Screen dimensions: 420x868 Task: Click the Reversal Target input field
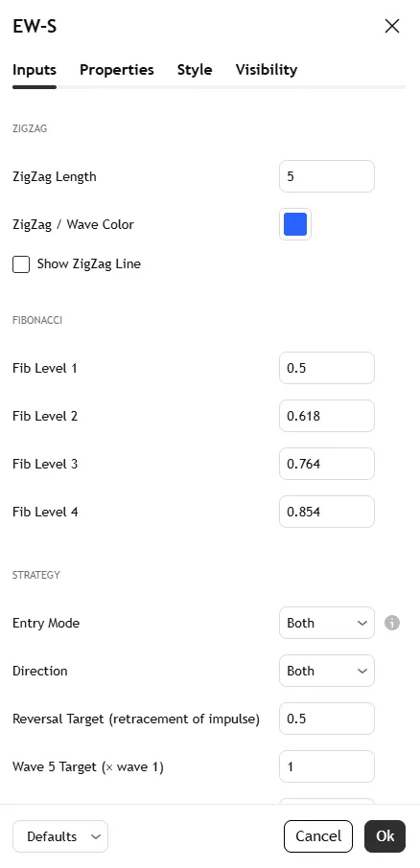[x=327, y=719]
